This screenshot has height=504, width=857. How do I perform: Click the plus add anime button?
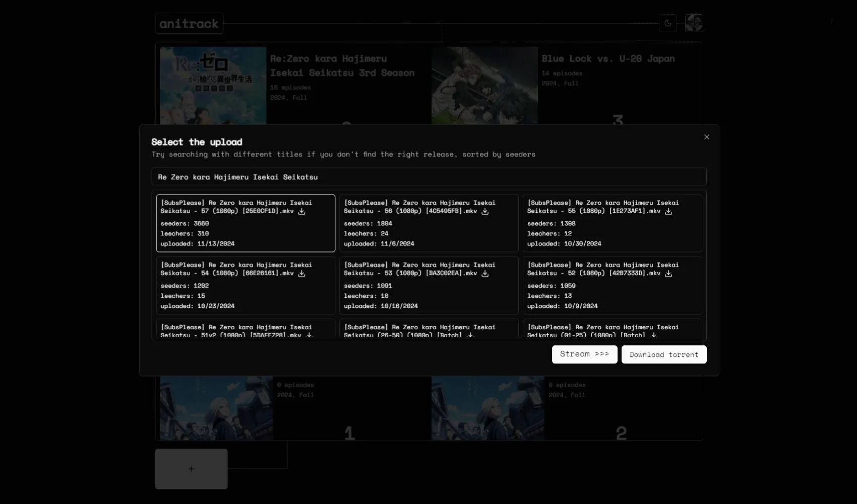[x=191, y=469]
